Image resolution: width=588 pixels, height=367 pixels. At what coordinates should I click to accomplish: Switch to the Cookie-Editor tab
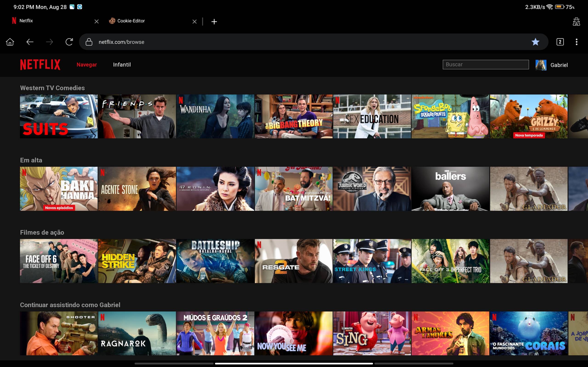(131, 21)
